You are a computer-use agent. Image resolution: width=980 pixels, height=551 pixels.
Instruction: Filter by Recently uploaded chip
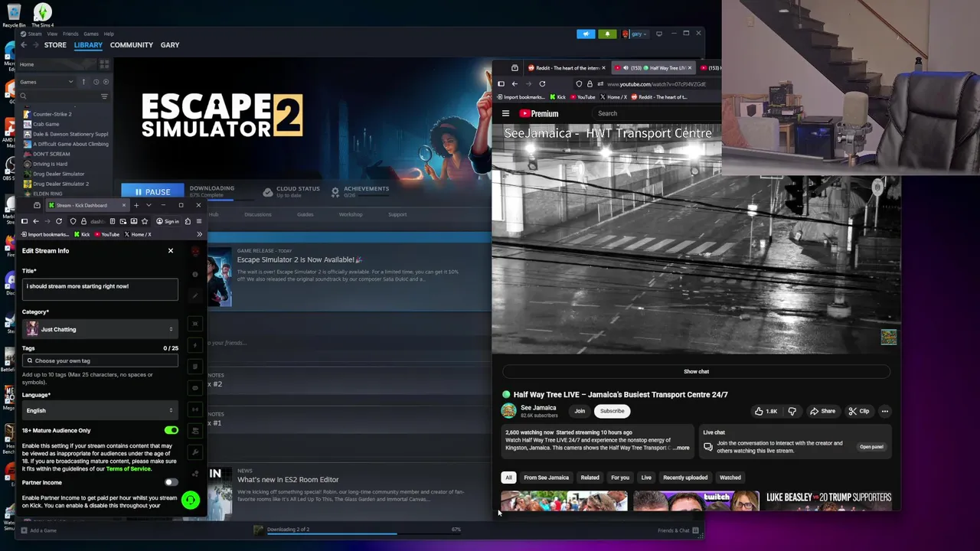[685, 478]
